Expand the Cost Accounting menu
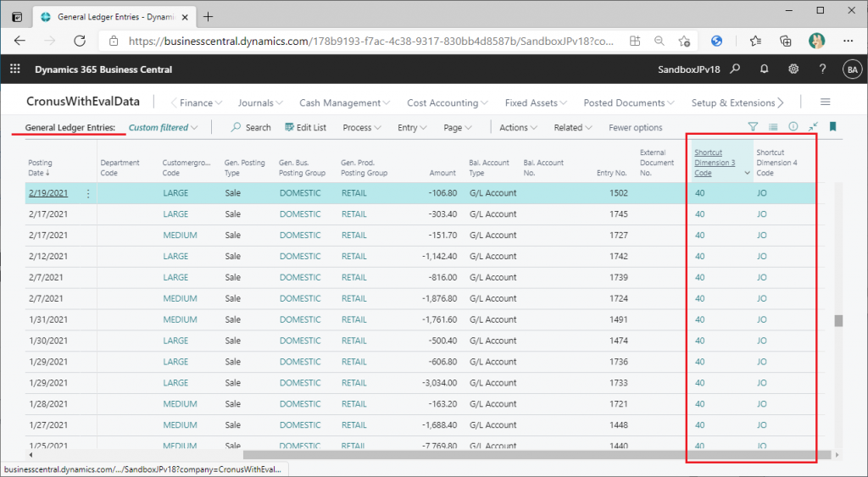The height and width of the screenshot is (477, 868). (x=448, y=103)
